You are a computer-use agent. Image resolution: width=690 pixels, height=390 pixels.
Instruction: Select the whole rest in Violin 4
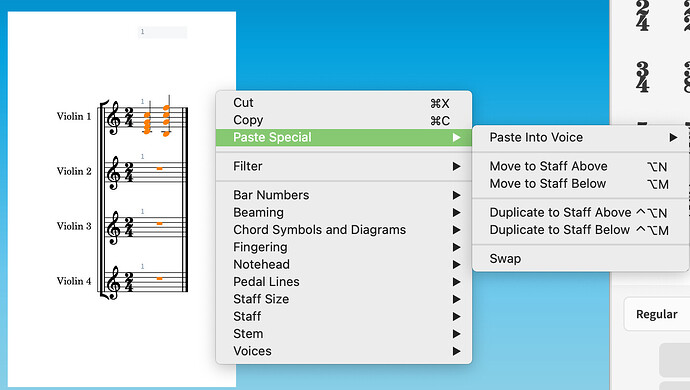(x=159, y=278)
